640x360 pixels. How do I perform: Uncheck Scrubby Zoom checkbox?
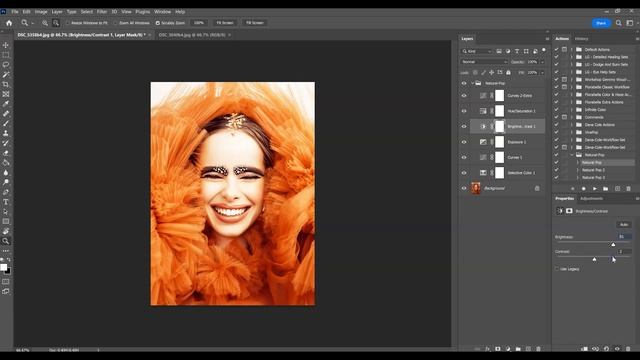(158, 23)
